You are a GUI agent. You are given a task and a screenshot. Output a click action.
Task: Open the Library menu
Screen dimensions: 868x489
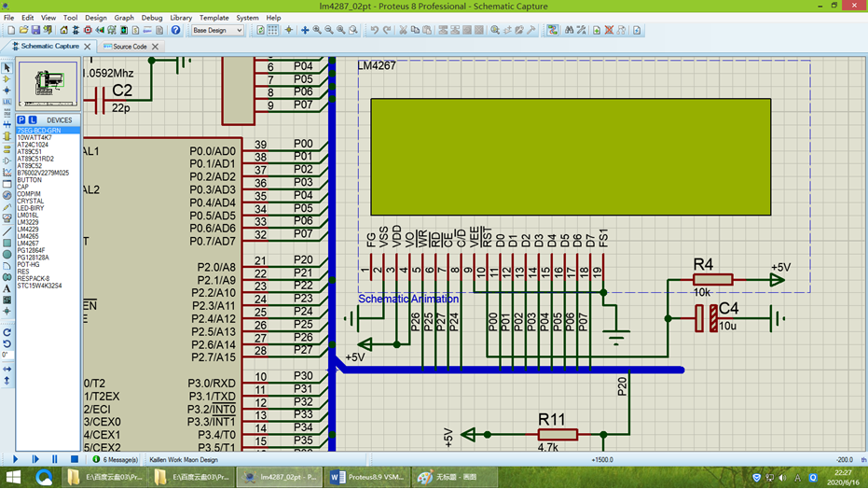pos(181,18)
